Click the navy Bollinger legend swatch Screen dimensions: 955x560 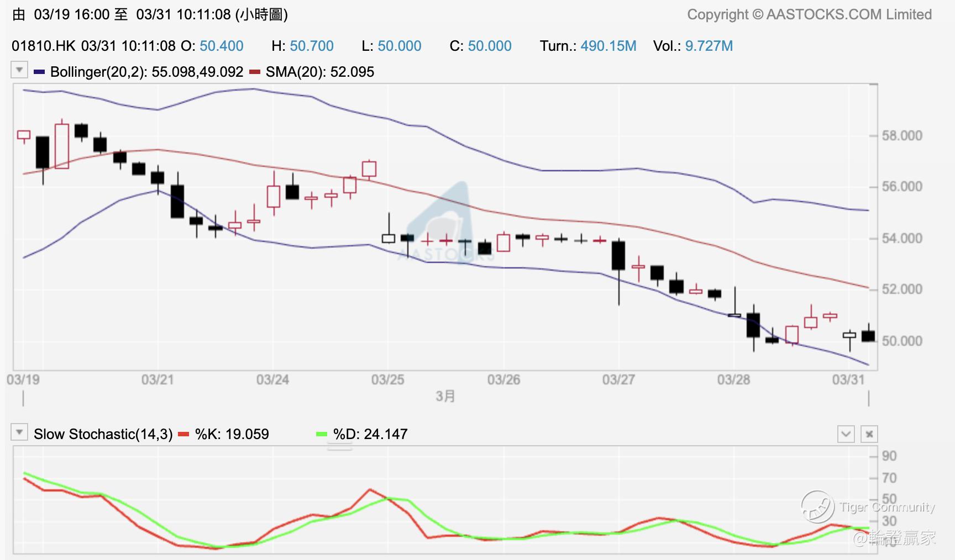click(39, 72)
